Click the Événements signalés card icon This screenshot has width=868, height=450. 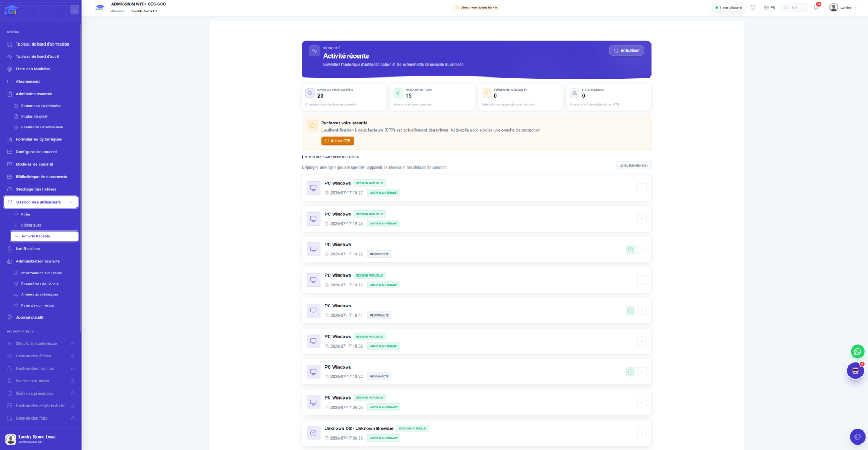click(x=486, y=93)
